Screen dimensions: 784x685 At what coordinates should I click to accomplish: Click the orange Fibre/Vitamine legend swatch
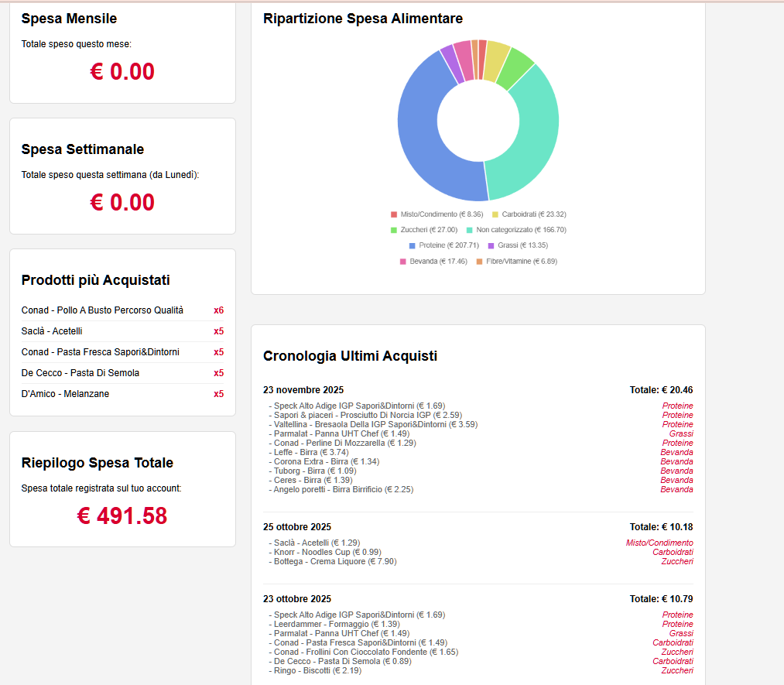click(479, 262)
